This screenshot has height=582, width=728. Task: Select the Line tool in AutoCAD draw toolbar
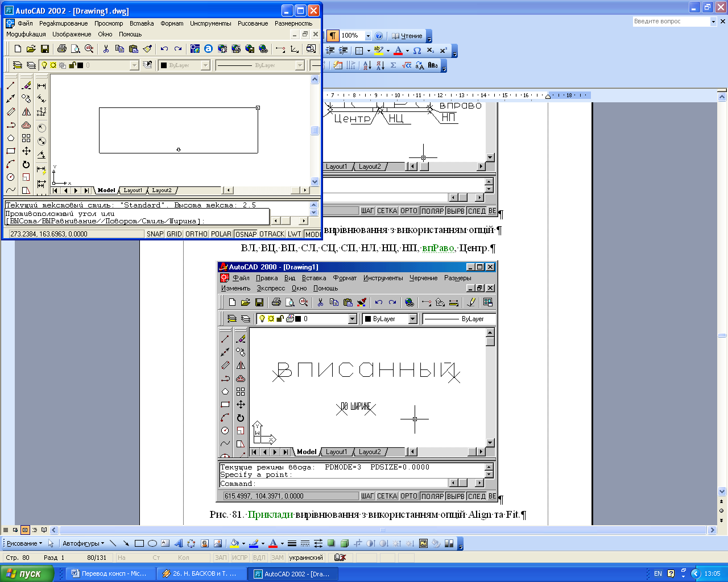click(x=10, y=86)
